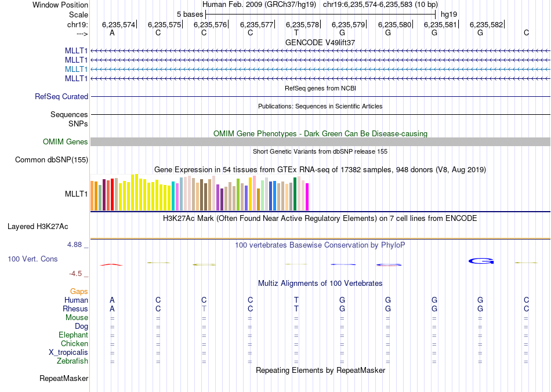Click the SNPs label
Image resolution: width=551 pixels, height=392 pixels.
78,124
